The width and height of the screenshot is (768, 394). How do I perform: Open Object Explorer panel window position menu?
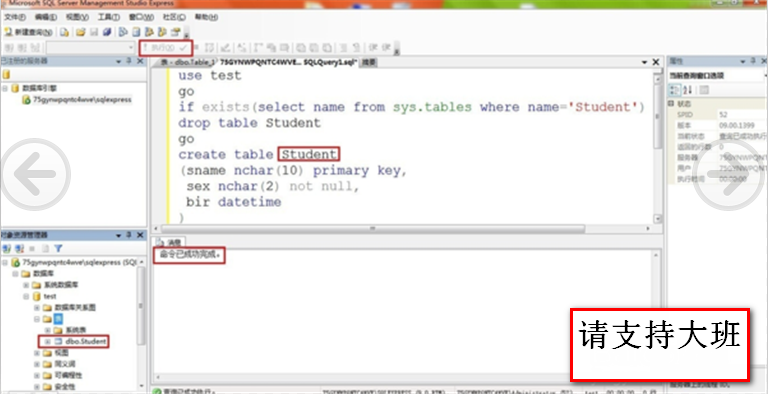pos(119,235)
